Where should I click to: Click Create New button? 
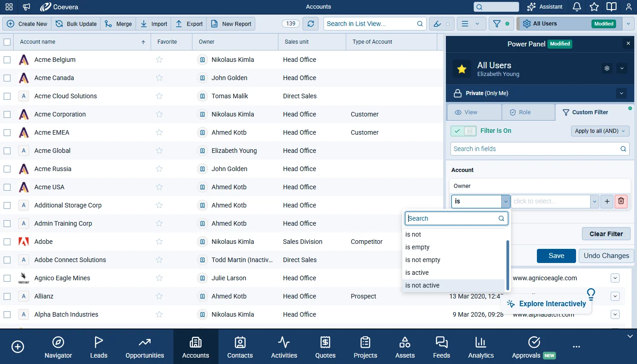[27, 24]
